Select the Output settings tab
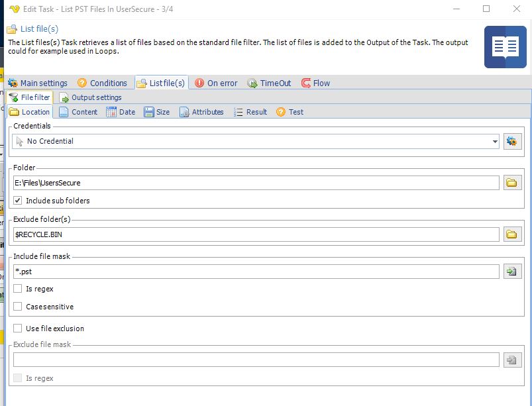The height and width of the screenshot is (406, 532). [91, 97]
